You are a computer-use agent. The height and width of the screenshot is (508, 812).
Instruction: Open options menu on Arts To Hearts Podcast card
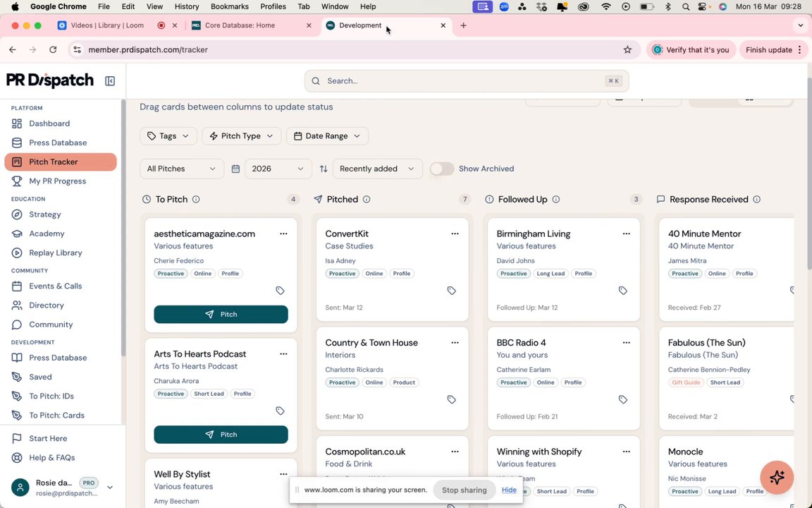point(284,354)
